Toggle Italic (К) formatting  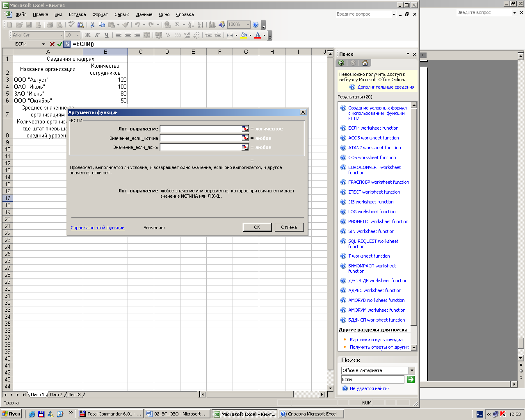(97, 35)
